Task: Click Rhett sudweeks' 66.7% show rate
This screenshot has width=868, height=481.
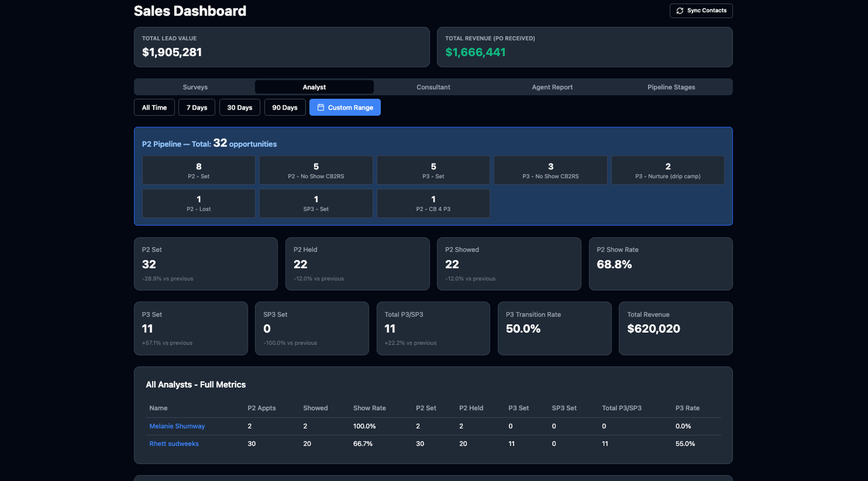Action: pos(363,444)
